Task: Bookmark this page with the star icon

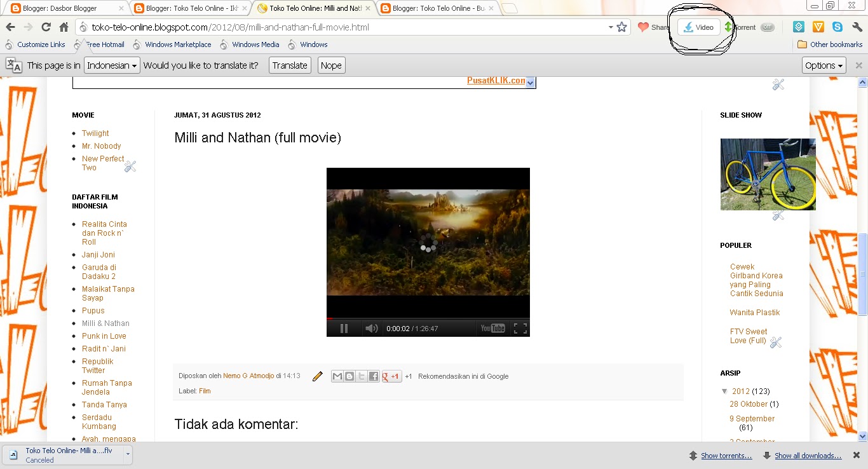Action: pos(622,27)
